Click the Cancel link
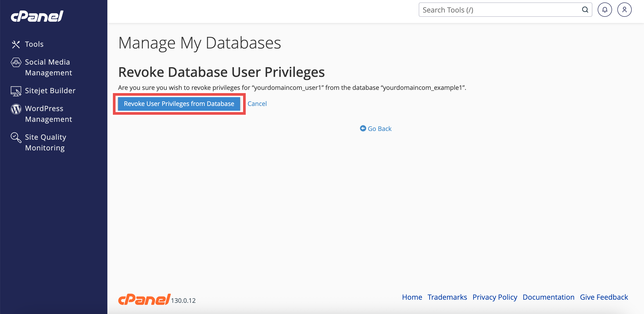Viewport: 644px width, 314px height. coord(257,104)
